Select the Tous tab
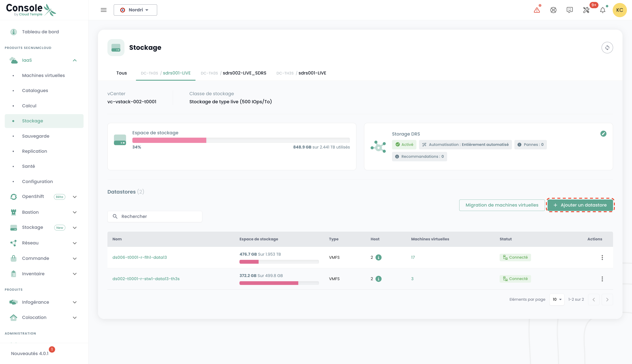Image resolution: width=632 pixels, height=364 pixels. [121, 73]
